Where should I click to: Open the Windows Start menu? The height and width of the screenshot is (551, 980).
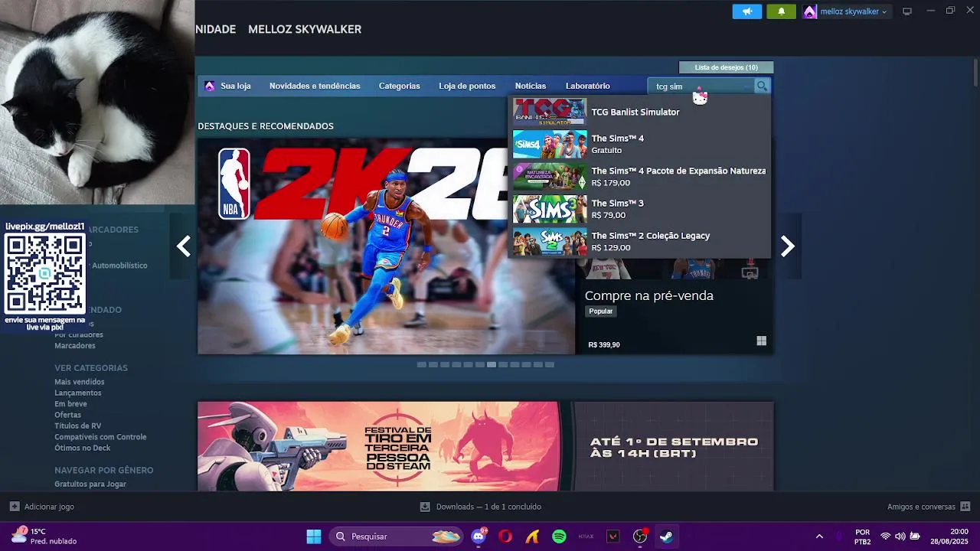[x=314, y=536]
